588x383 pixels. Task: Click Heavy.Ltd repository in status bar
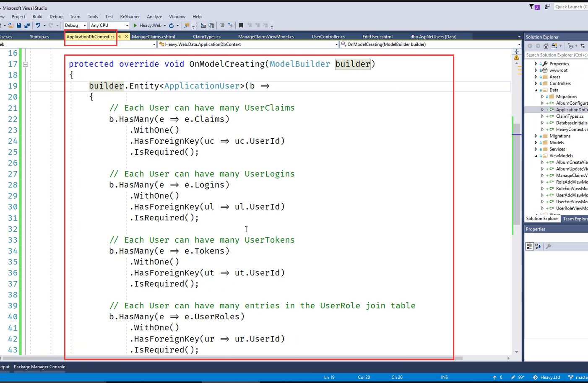(546, 377)
